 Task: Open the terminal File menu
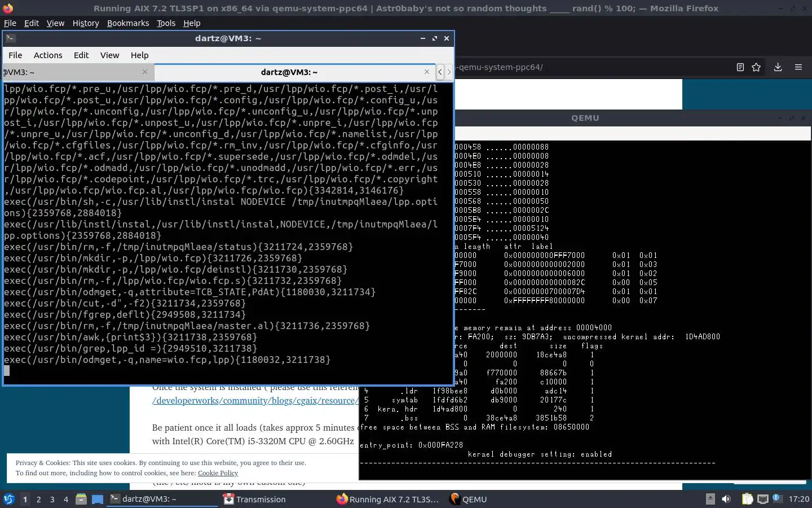(x=15, y=55)
